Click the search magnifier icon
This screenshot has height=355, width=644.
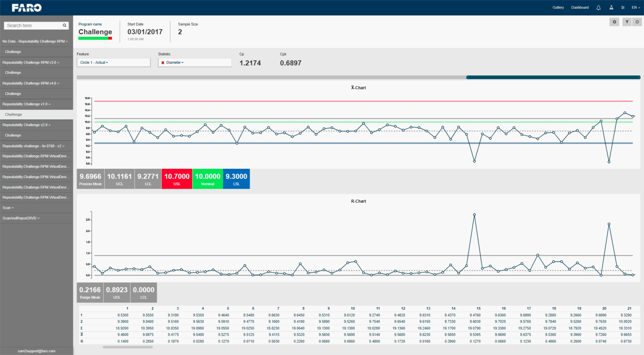64,25
